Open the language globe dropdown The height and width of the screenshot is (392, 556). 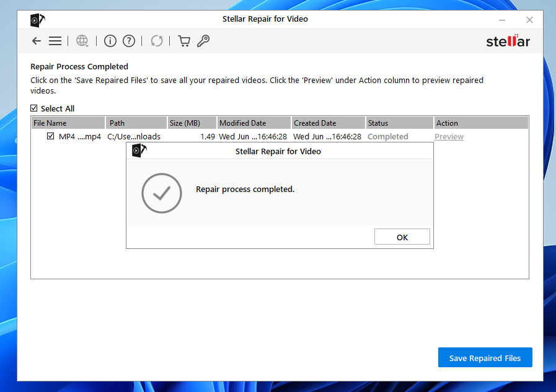pos(82,41)
